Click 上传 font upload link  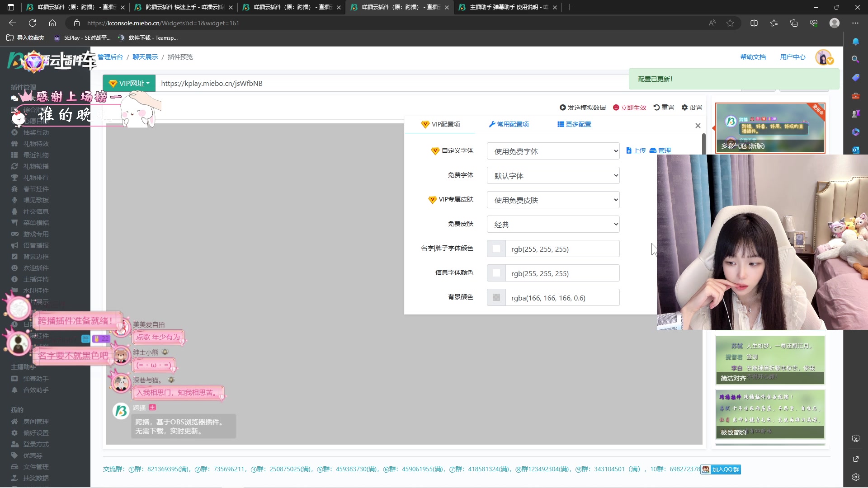pos(636,150)
